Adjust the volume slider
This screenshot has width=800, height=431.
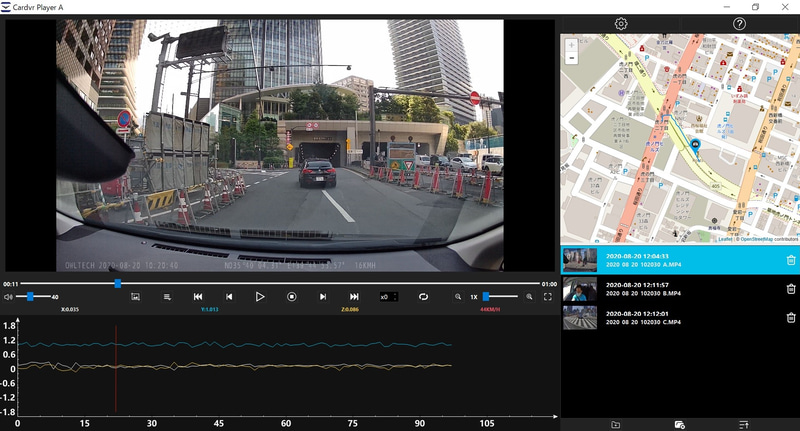(x=33, y=296)
